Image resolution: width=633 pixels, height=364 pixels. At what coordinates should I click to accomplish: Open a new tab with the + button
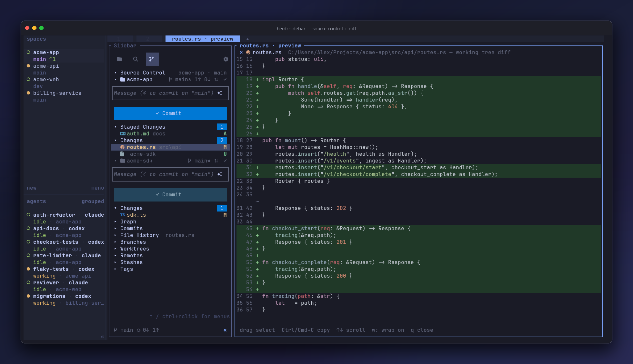[248, 39]
